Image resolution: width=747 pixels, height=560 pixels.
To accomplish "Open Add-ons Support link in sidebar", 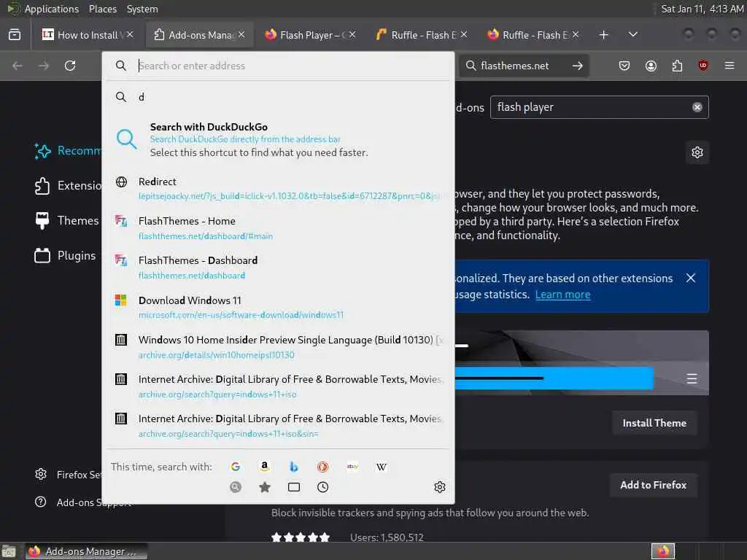I will [83, 502].
